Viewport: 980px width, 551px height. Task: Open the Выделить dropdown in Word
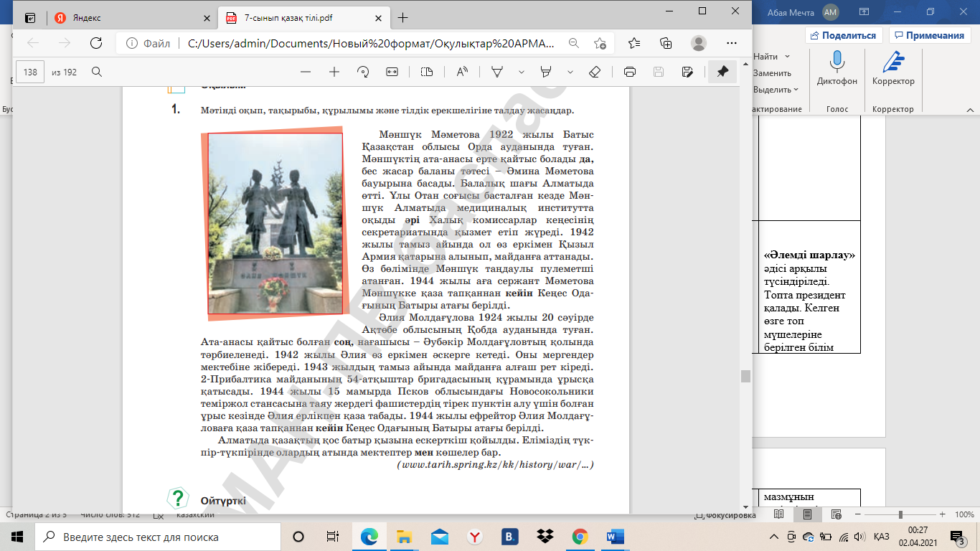pyautogui.click(x=776, y=90)
